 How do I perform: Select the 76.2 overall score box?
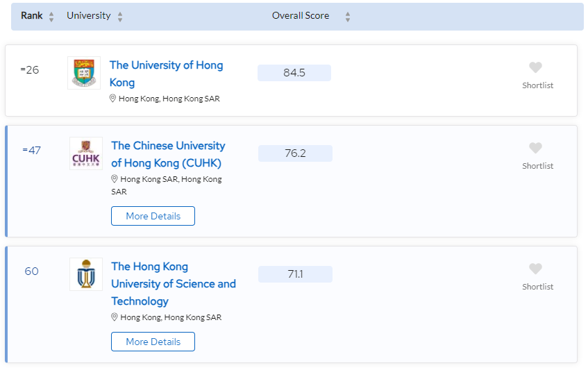click(x=295, y=153)
